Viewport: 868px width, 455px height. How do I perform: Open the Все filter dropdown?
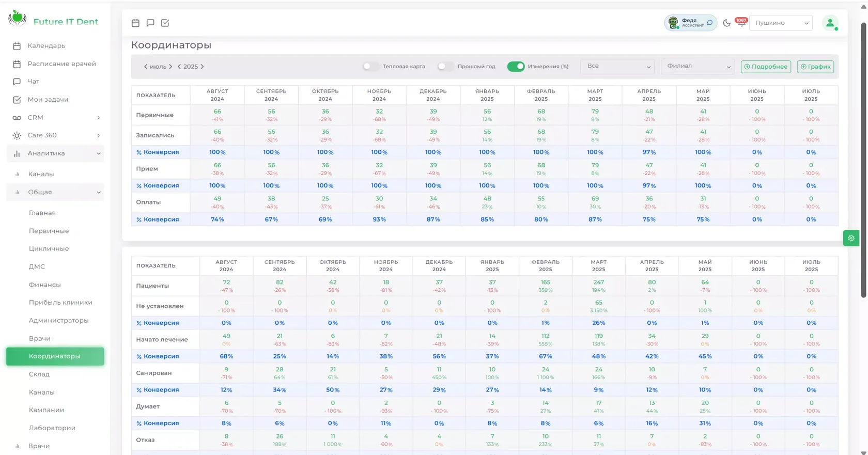tap(617, 66)
